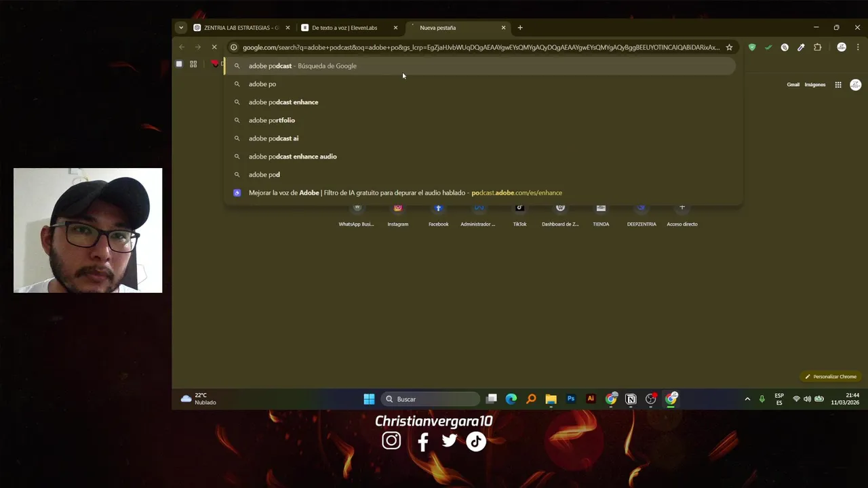The width and height of the screenshot is (868, 488).
Task: Open the Facebook shortcut
Action: [439, 216]
